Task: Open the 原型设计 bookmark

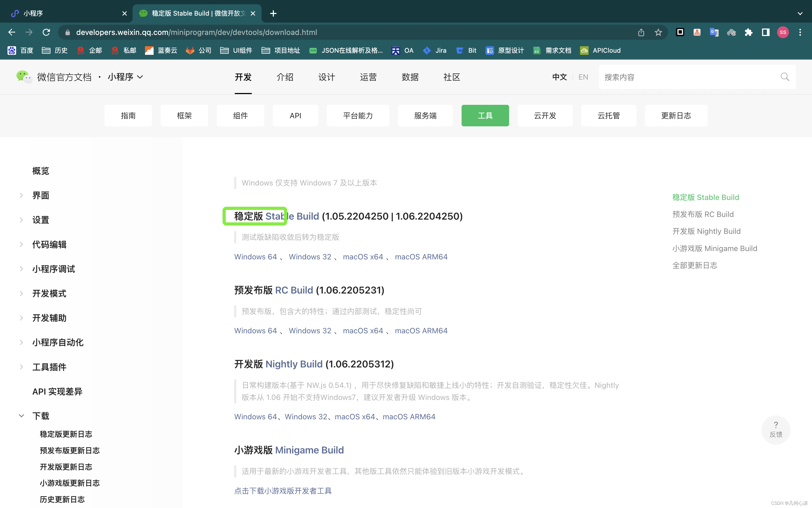Action: point(505,51)
